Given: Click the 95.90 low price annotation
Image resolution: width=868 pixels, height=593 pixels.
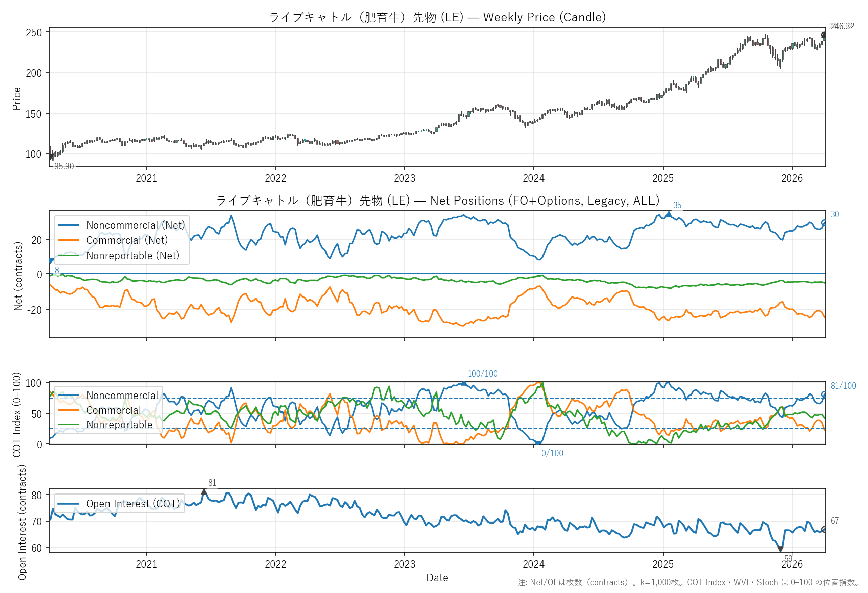Looking at the screenshot, I should (x=64, y=166).
